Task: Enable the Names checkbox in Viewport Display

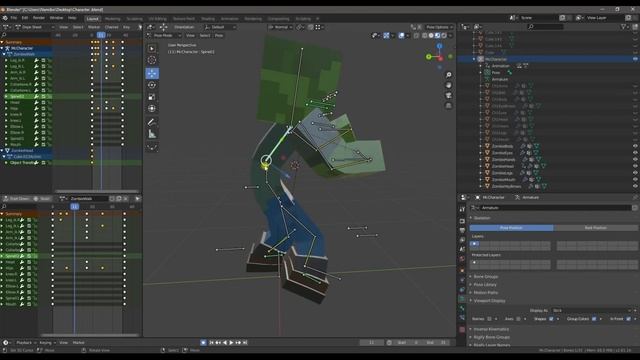Action: tap(489, 319)
